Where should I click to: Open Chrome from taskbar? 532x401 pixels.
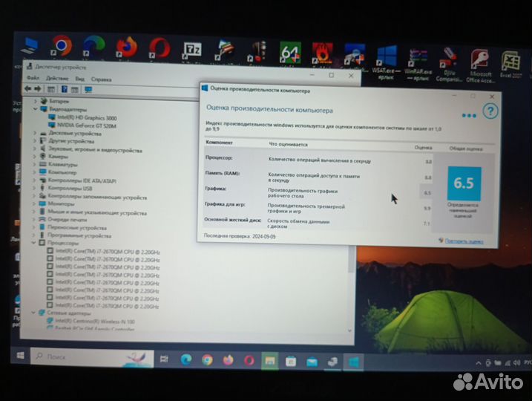[207, 360]
